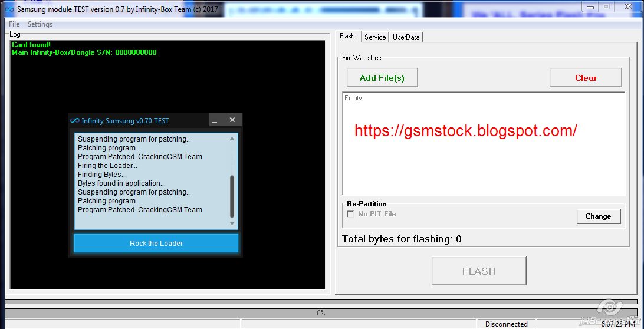Click the Change button in Re-Partition

pos(598,216)
